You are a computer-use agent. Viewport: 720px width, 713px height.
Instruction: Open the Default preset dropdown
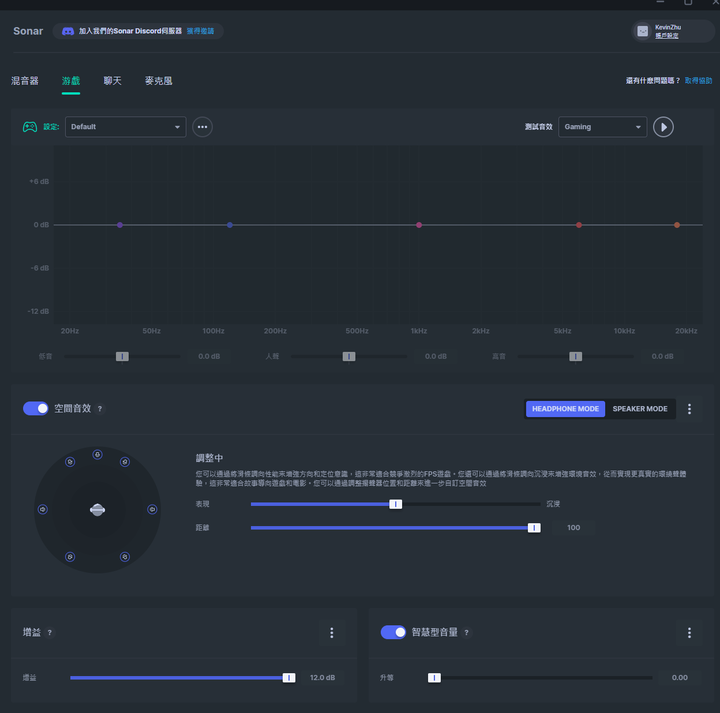(125, 127)
